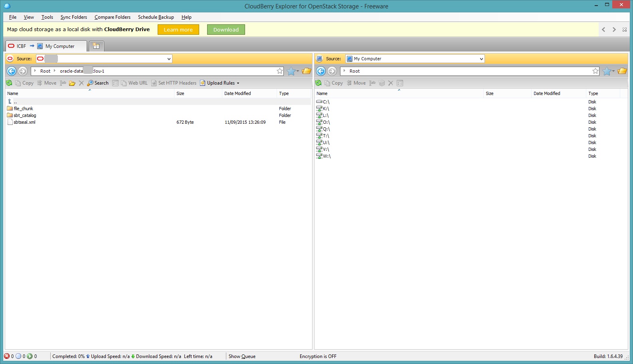Favorite the right pane's current path

click(595, 71)
